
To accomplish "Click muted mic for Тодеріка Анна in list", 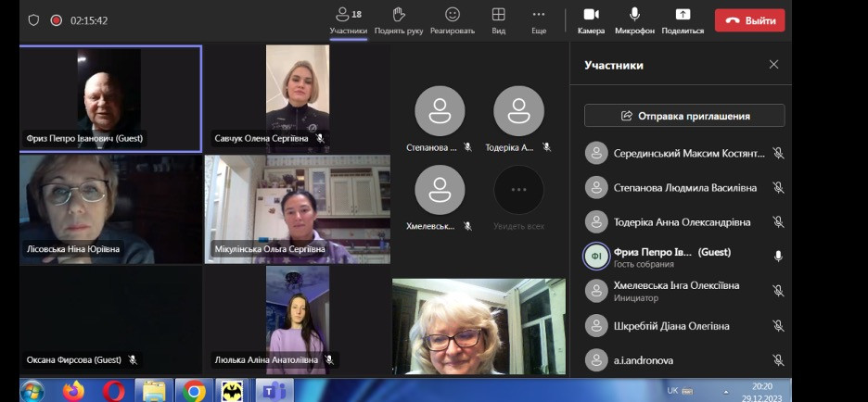I will (x=778, y=221).
